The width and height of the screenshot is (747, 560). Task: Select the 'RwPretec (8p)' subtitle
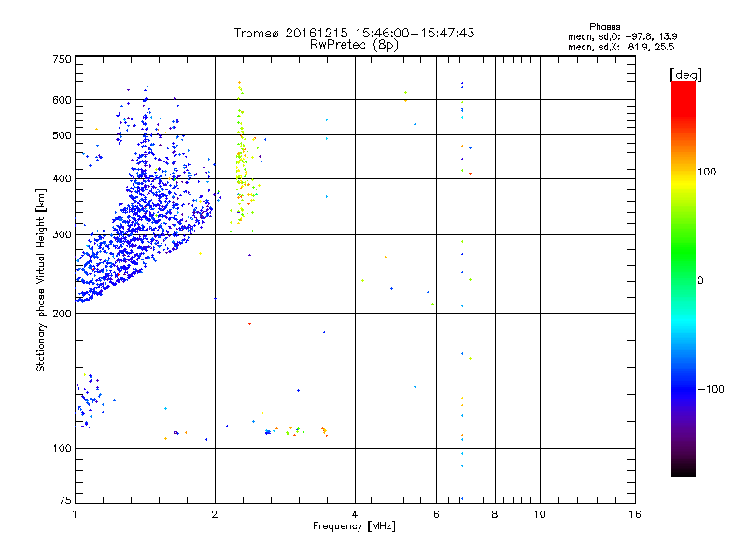click(354, 45)
